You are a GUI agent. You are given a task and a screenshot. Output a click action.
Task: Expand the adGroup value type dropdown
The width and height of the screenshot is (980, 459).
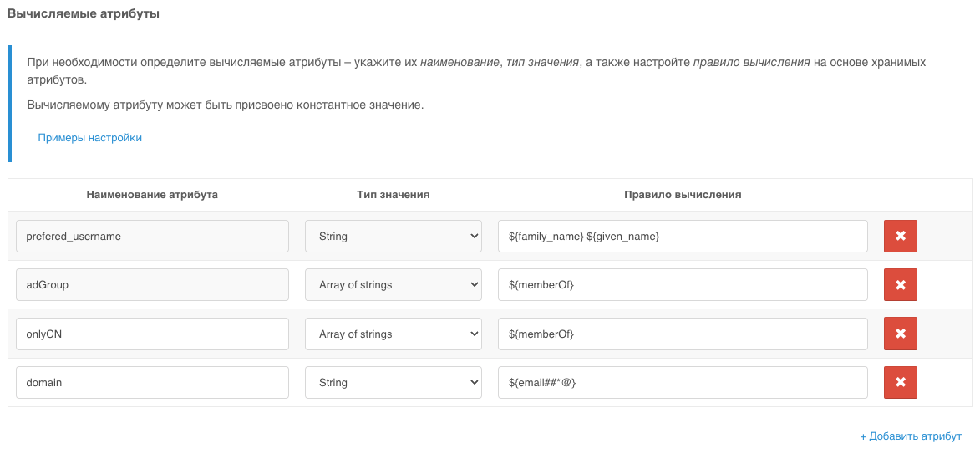393,284
